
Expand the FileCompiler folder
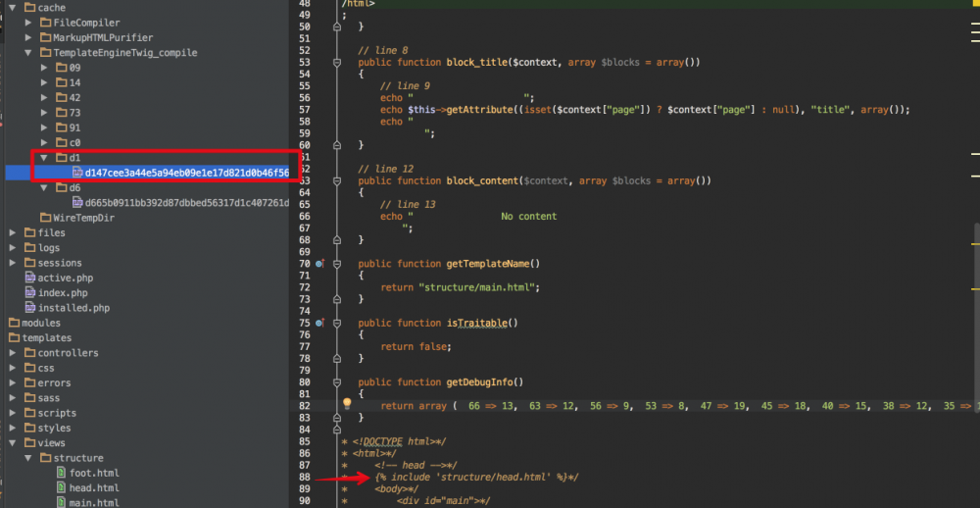[x=27, y=23]
